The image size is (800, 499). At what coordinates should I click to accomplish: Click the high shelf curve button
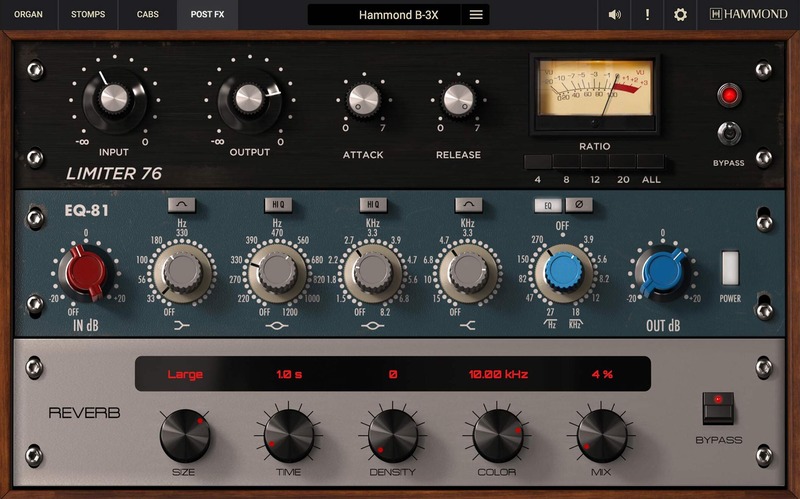[x=468, y=204]
